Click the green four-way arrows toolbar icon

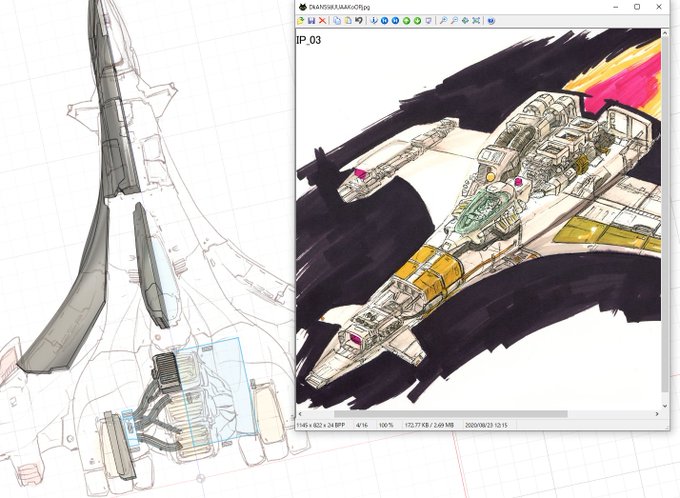pos(465,20)
